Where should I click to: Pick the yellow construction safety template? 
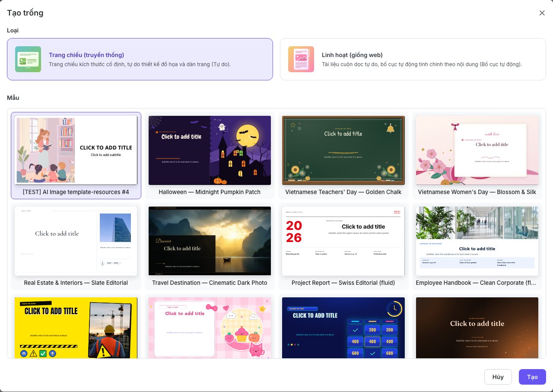76,327
